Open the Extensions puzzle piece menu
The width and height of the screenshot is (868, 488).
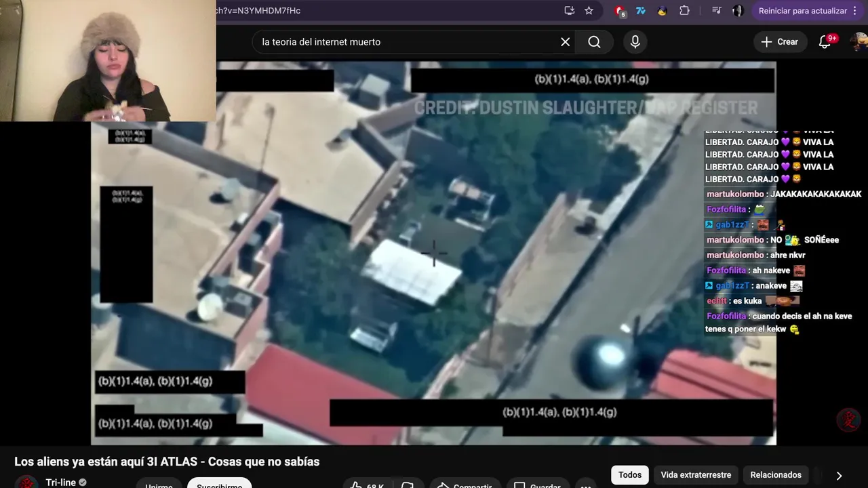click(x=684, y=10)
